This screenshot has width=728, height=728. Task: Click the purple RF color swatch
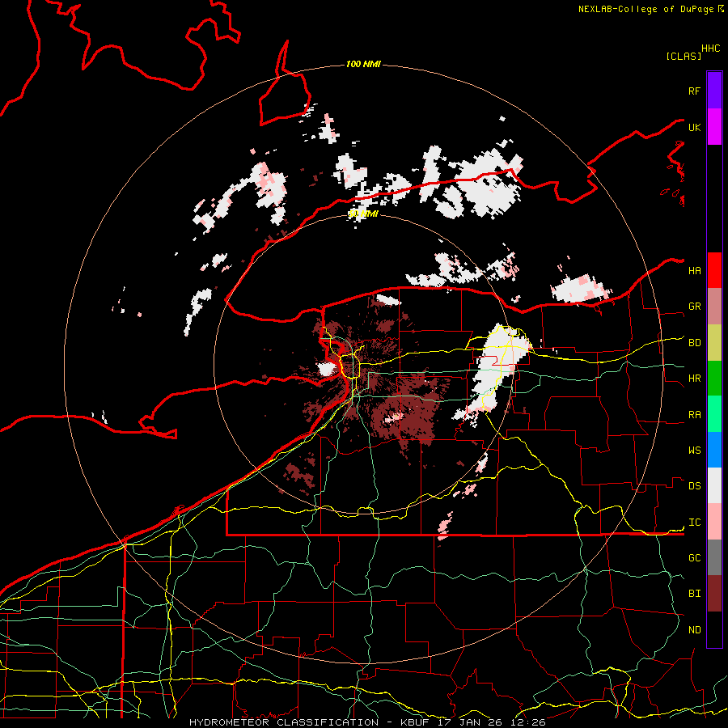[714, 91]
